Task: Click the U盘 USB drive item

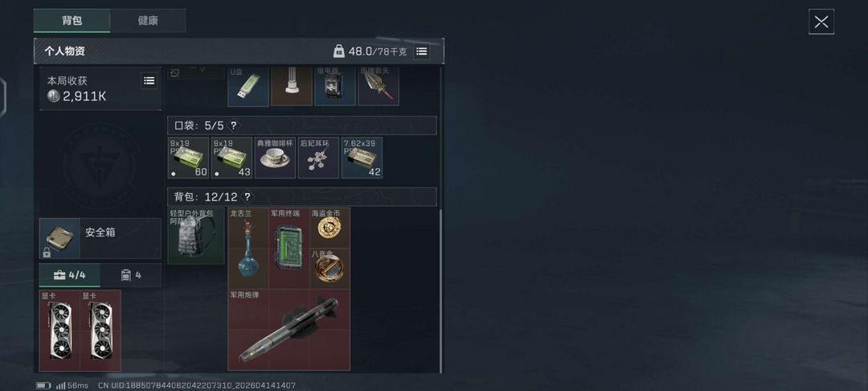Action: pyautogui.click(x=248, y=86)
